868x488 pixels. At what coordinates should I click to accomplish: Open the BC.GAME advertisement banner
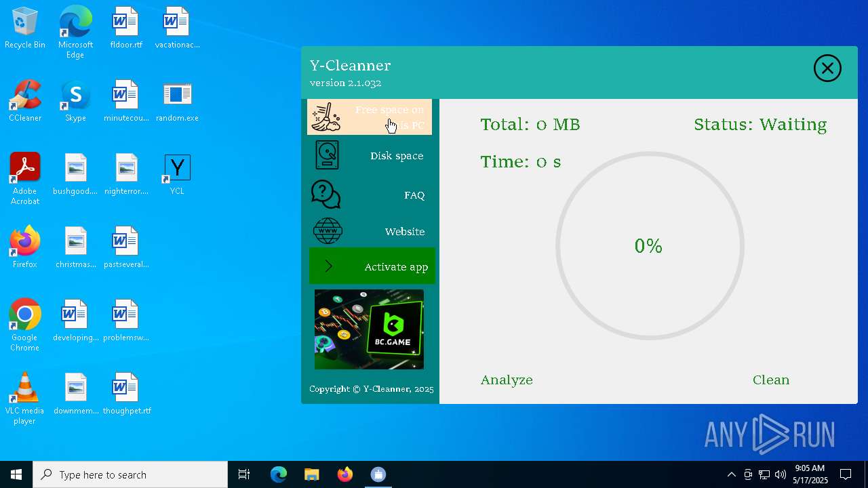pos(369,329)
